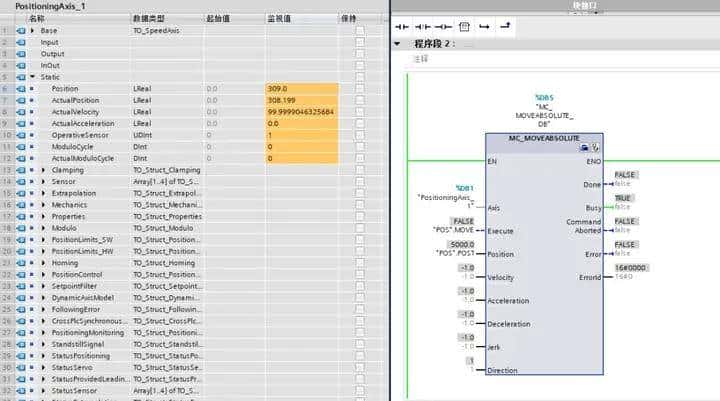Click the tag icon of the Static row

pos(21,77)
